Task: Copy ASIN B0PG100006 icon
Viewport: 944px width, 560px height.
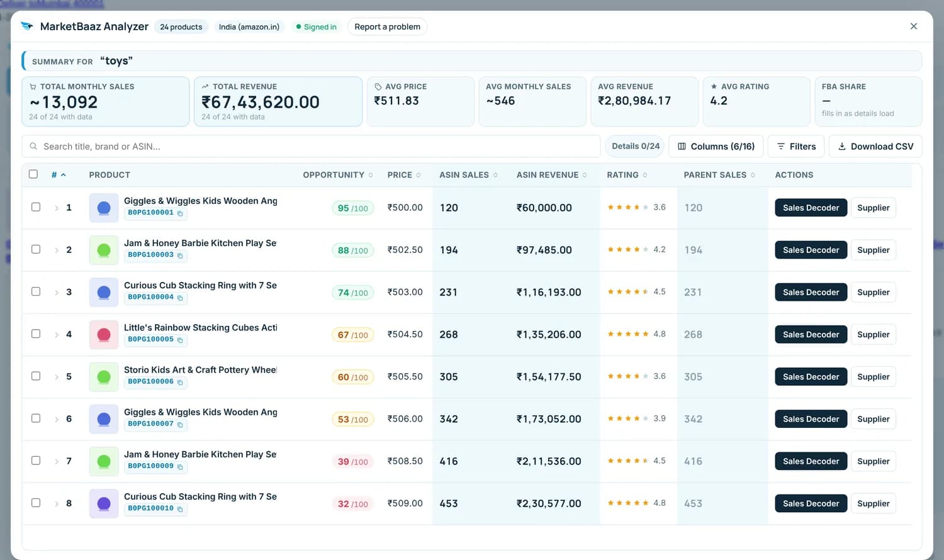Action: click(x=180, y=382)
